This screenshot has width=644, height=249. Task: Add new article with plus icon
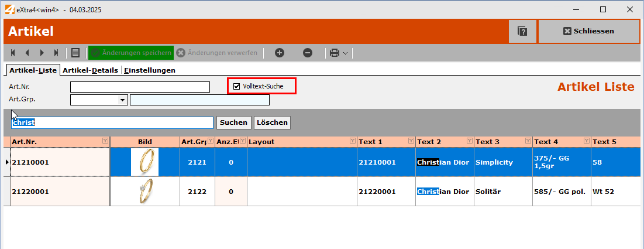click(x=280, y=53)
